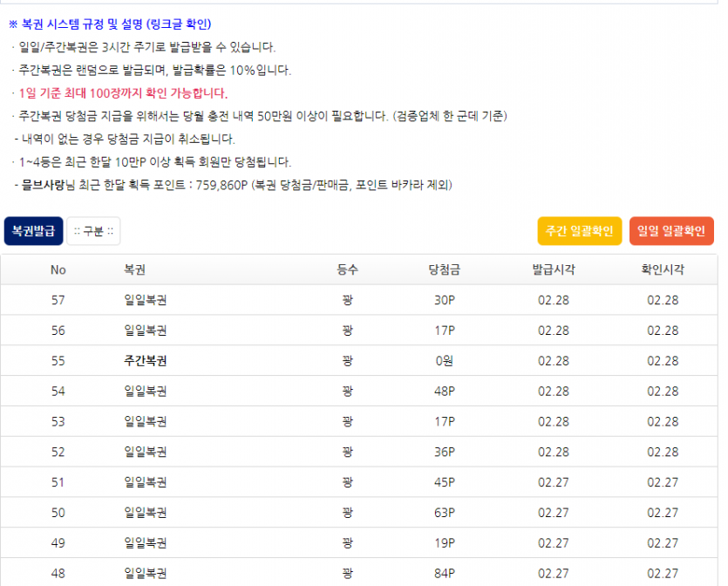This screenshot has width=728, height=586.
Task: Click the 주간복권 entry in row 55
Action: (146, 361)
